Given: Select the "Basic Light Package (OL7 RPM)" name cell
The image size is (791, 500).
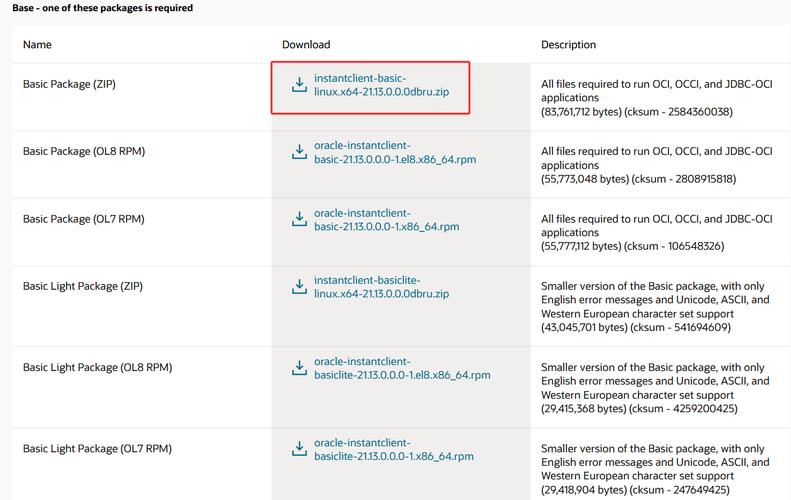Looking at the screenshot, I should [97, 449].
